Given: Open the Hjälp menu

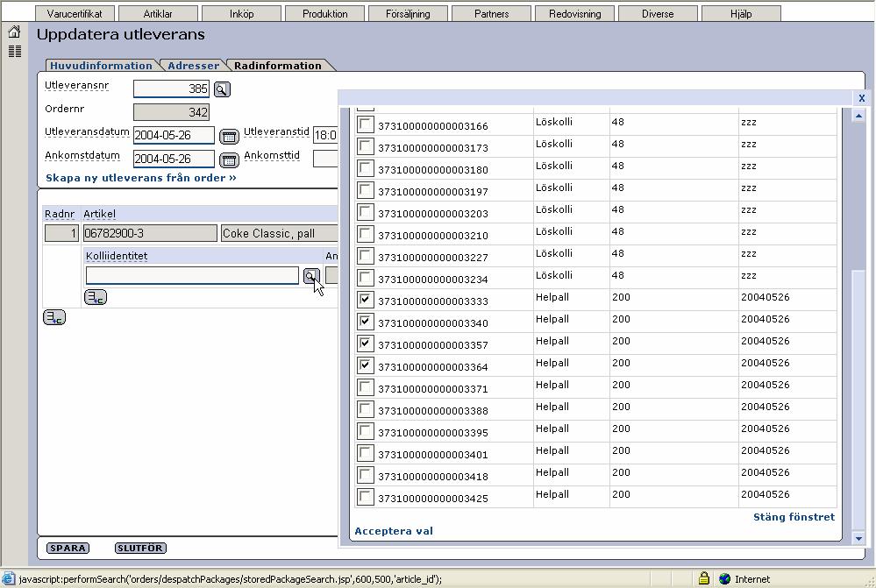Looking at the screenshot, I should [741, 13].
